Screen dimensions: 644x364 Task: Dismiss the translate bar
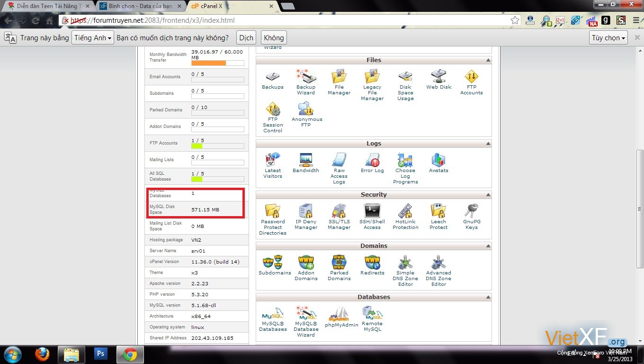(637, 38)
